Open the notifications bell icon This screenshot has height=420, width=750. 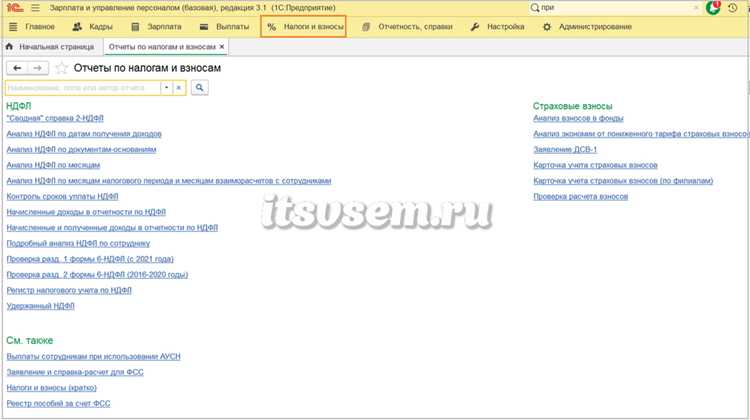[x=713, y=8]
